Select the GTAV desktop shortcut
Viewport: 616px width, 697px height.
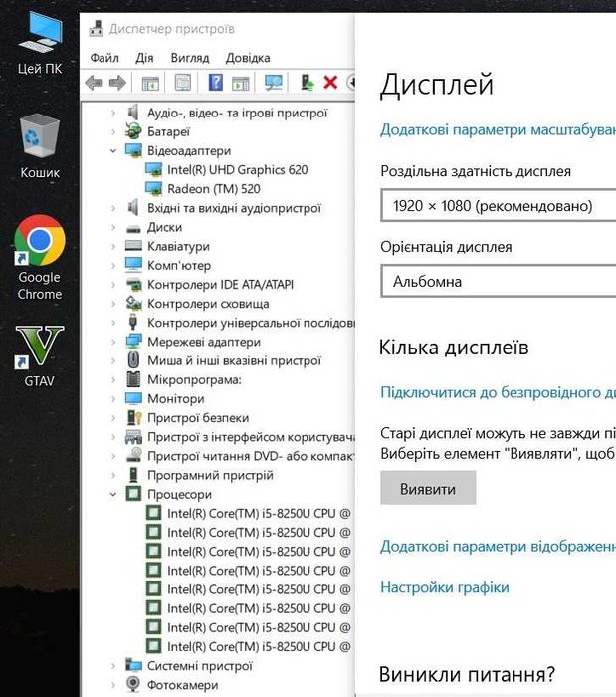point(40,356)
